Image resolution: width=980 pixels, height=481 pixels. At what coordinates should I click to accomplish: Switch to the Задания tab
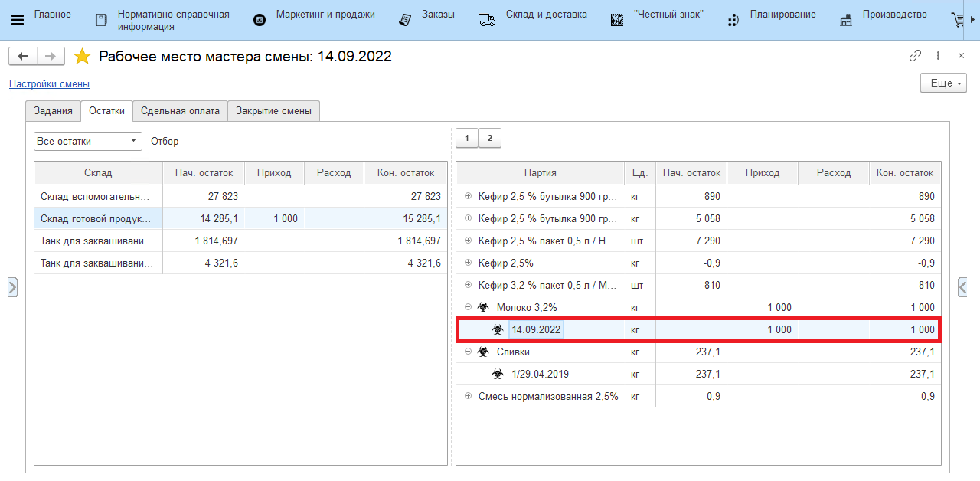[53, 110]
